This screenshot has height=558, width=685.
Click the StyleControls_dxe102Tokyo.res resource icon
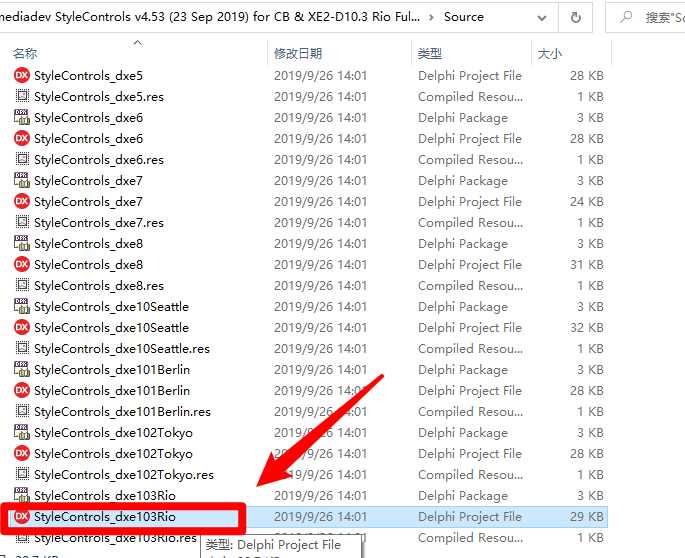pos(22,474)
